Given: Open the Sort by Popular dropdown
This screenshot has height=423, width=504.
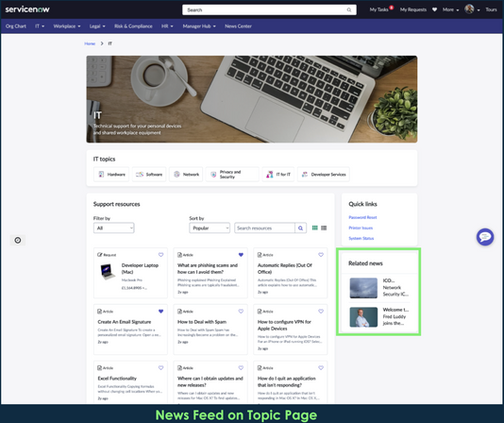Looking at the screenshot, I should pyautogui.click(x=210, y=228).
